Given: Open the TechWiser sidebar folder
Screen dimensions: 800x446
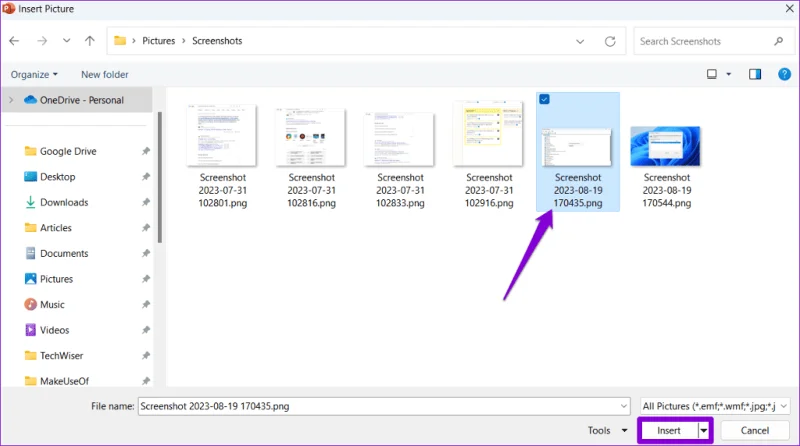Looking at the screenshot, I should pyautogui.click(x=61, y=355).
